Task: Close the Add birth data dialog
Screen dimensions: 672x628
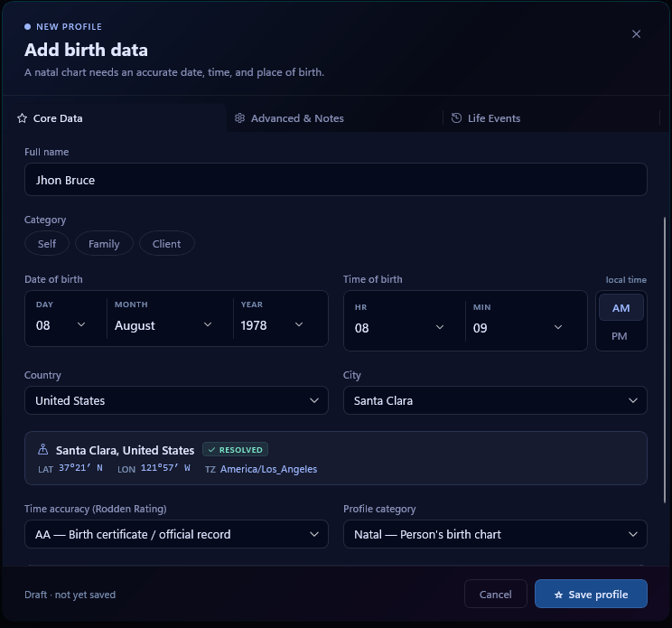Action: point(636,33)
